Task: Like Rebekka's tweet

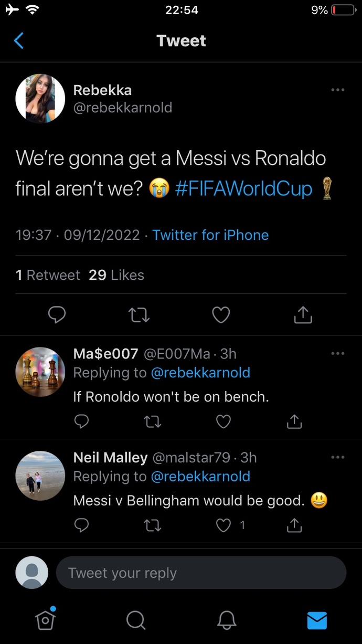Action: pyautogui.click(x=220, y=314)
